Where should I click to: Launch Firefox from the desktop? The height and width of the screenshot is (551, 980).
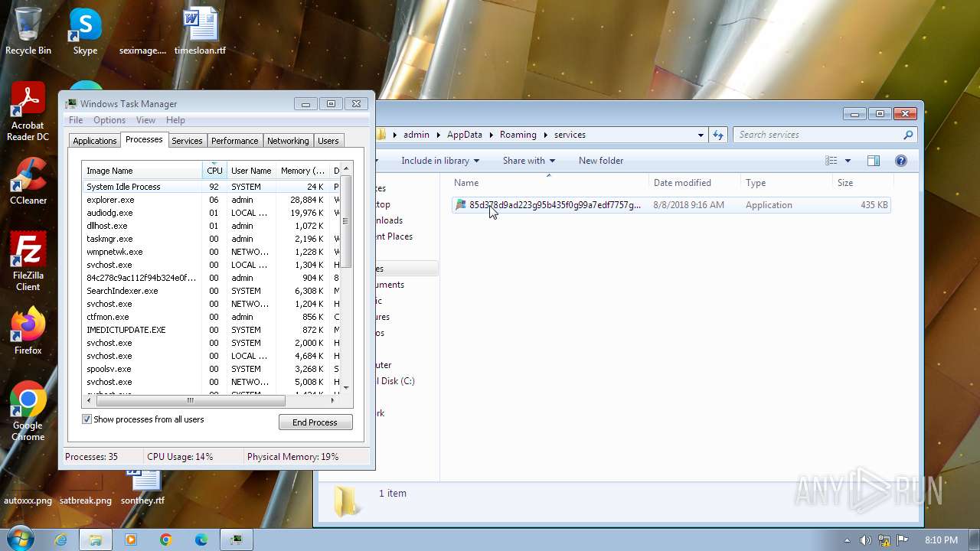click(28, 332)
